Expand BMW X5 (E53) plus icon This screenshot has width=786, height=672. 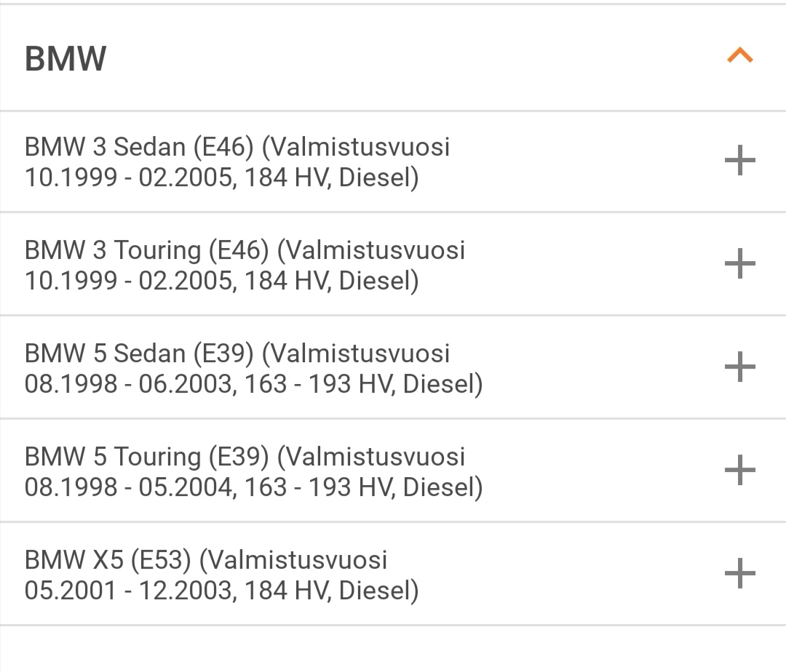[740, 573]
